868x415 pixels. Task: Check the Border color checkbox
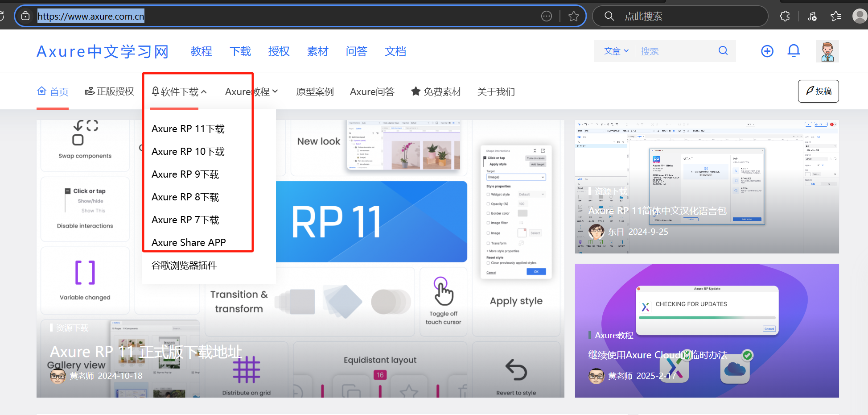(x=487, y=212)
